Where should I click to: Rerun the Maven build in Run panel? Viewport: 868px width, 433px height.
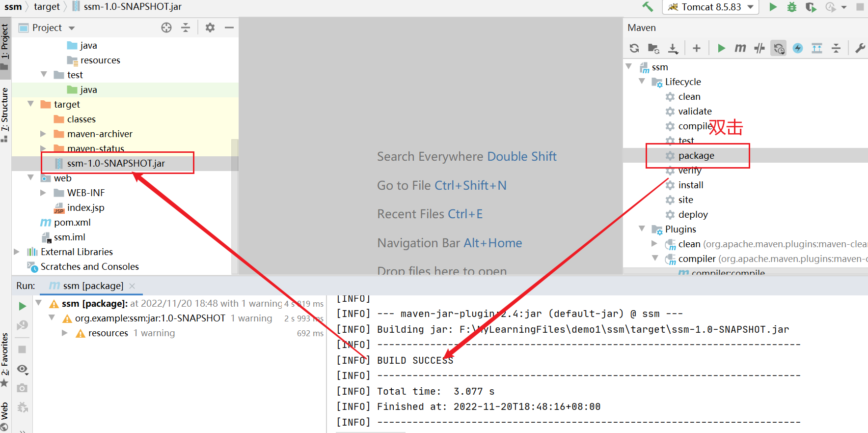(x=22, y=306)
